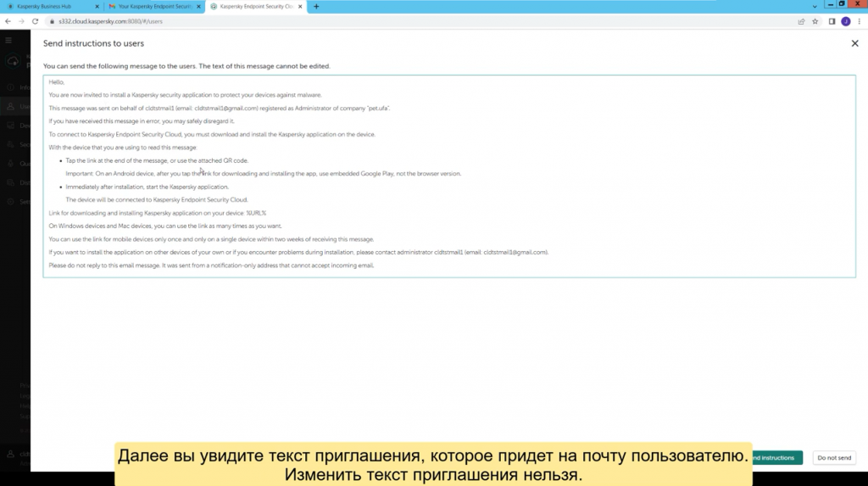Open the browser side panel
Image resolution: width=868 pixels, height=486 pixels.
point(832,21)
